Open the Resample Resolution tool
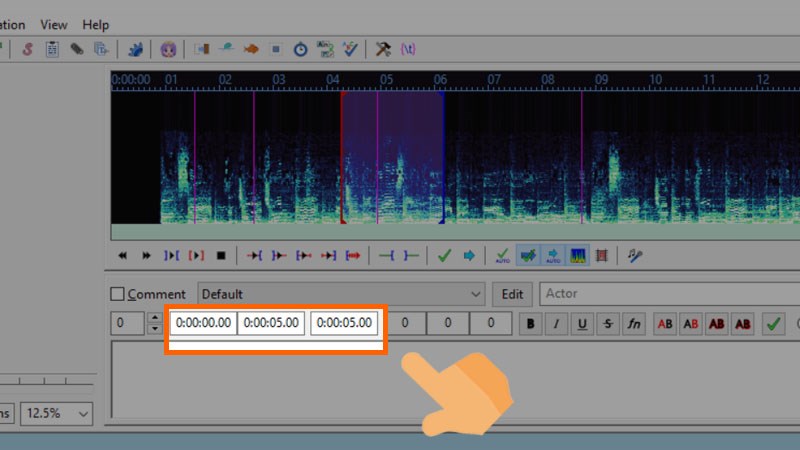Image resolution: width=800 pixels, height=450 pixels. point(276,49)
